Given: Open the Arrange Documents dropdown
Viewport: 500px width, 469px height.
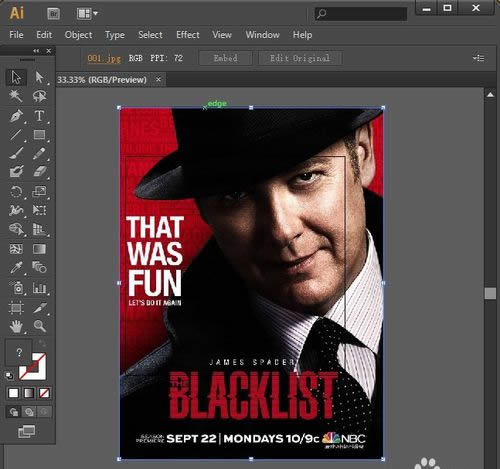Looking at the screenshot, I should click(x=87, y=14).
